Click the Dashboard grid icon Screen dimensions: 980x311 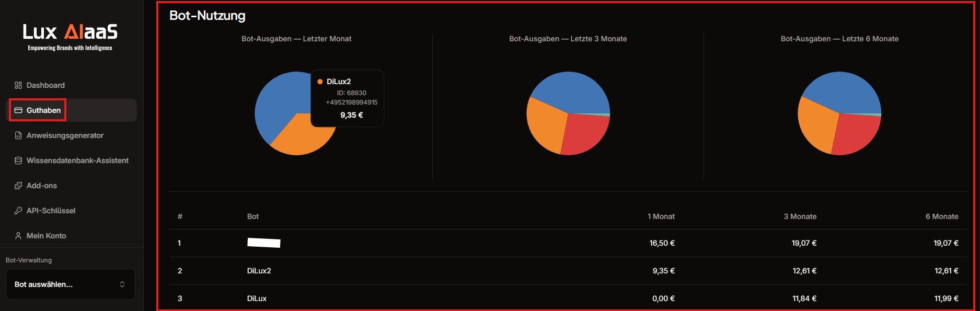(18, 85)
